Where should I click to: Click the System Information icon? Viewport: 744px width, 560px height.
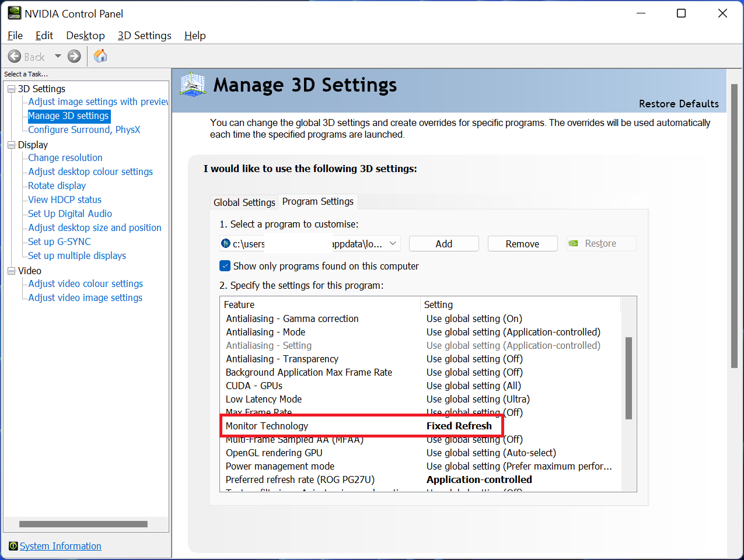pyautogui.click(x=13, y=546)
